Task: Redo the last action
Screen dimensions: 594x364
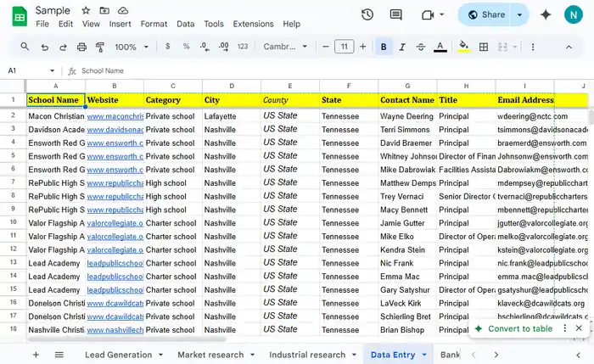Action: [63, 47]
